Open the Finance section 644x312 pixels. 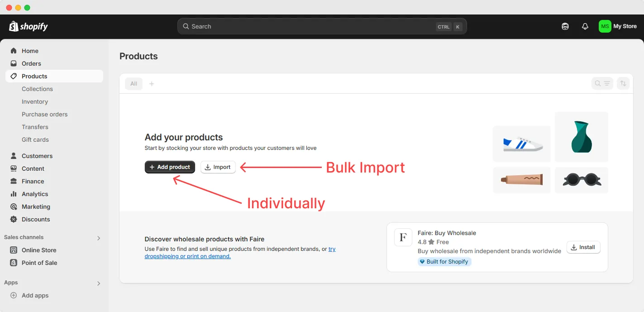[x=33, y=181]
